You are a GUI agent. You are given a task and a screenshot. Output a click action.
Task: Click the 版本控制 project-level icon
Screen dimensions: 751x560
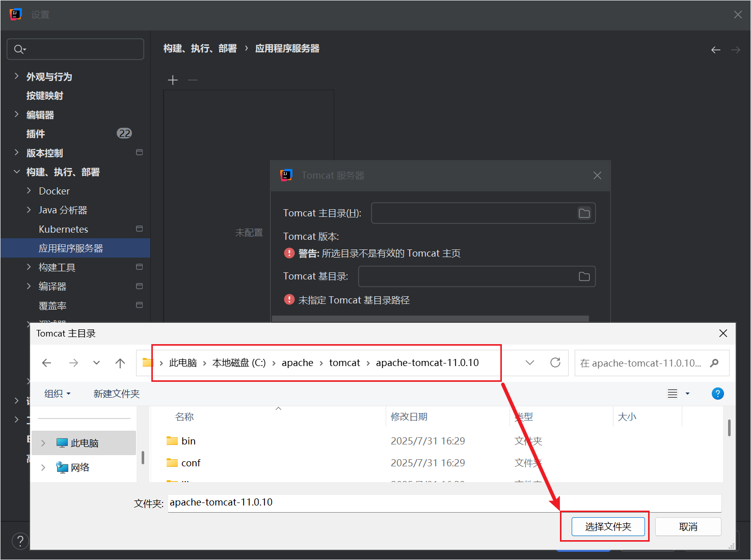click(139, 152)
